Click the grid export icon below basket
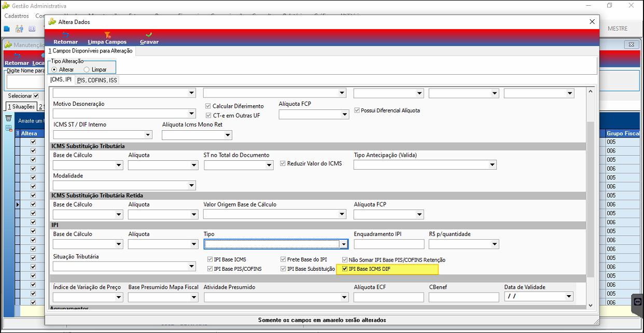 tap(9, 128)
